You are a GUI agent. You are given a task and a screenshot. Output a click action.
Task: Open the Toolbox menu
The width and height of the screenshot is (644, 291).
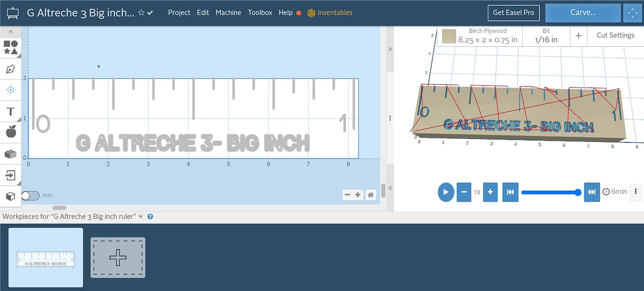pos(260,12)
